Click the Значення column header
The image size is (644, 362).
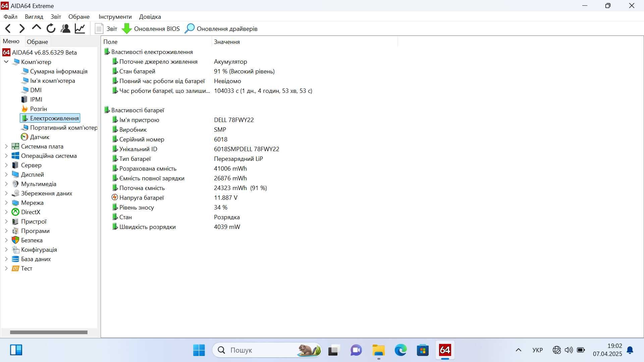pyautogui.click(x=305, y=42)
